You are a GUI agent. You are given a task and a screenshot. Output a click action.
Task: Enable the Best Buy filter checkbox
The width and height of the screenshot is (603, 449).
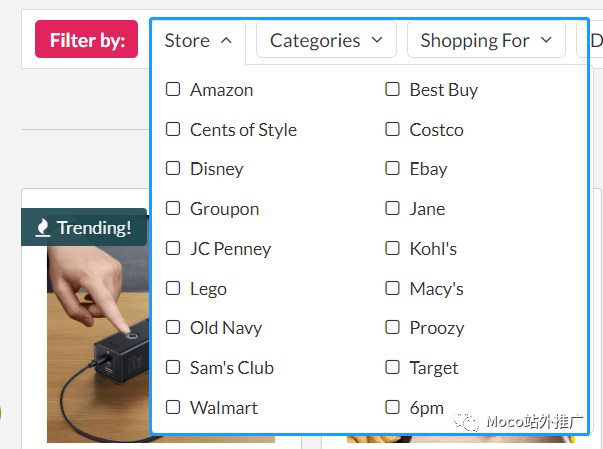392,89
